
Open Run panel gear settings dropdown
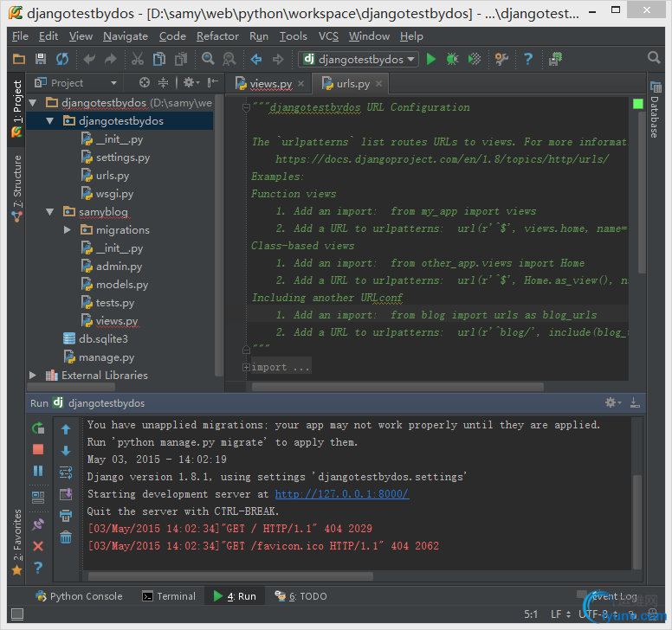613,402
